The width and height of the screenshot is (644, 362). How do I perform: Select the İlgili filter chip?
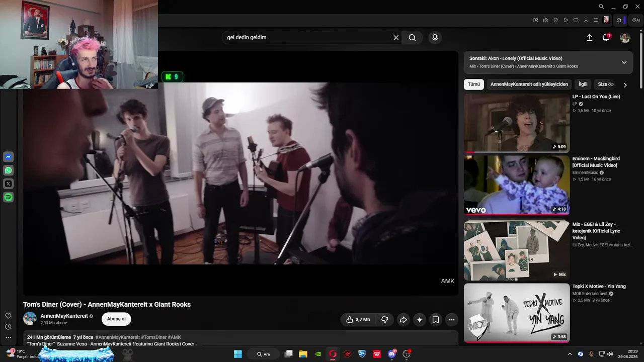(x=583, y=84)
